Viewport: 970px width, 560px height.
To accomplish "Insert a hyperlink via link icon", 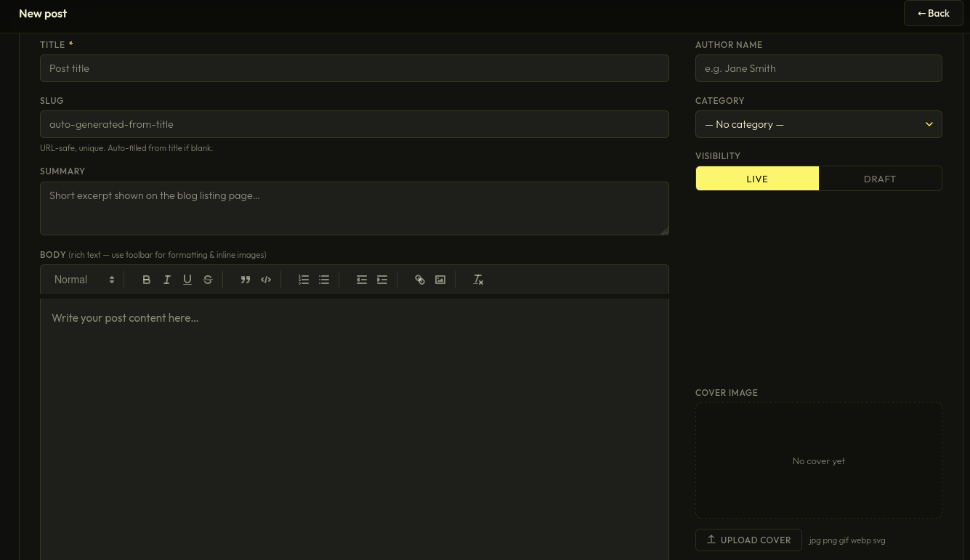I will pyautogui.click(x=420, y=280).
